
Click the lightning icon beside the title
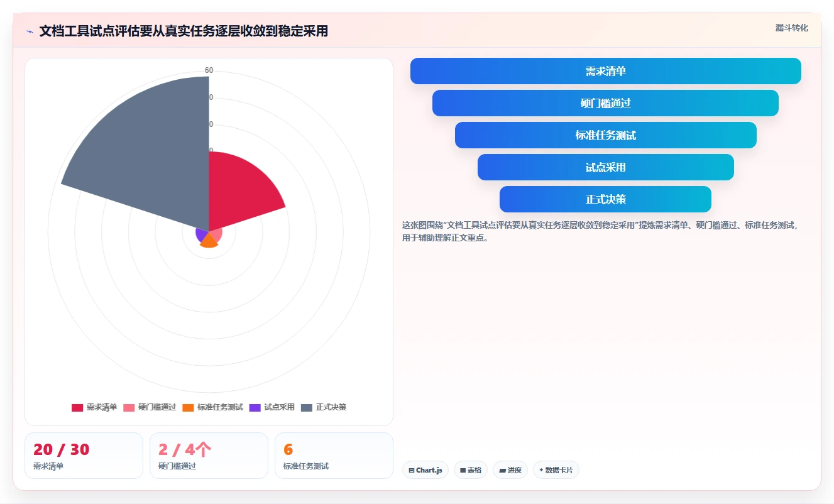30,31
